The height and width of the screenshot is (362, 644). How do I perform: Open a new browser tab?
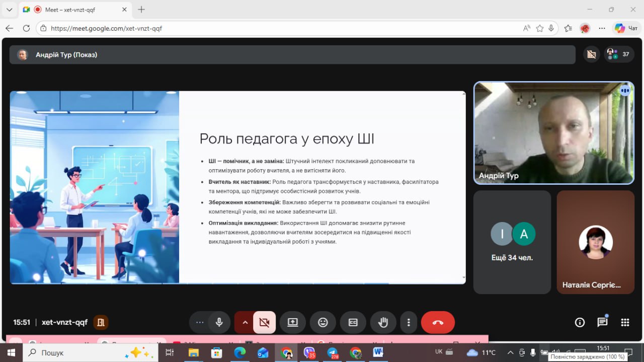coord(141,10)
